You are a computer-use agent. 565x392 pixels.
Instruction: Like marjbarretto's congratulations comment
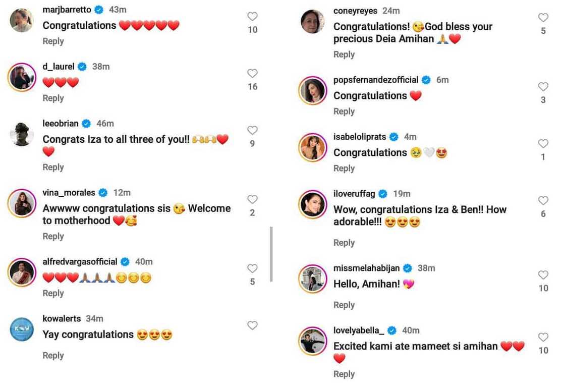click(x=252, y=17)
